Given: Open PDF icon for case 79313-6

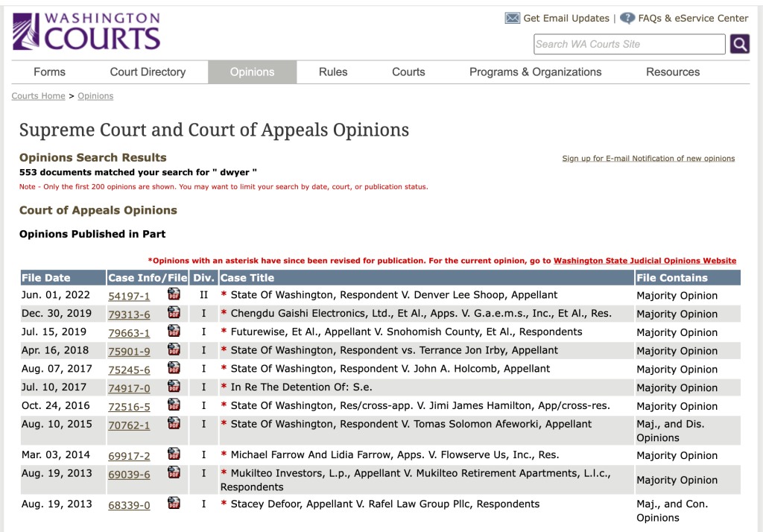Looking at the screenshot, I should 174,313.
